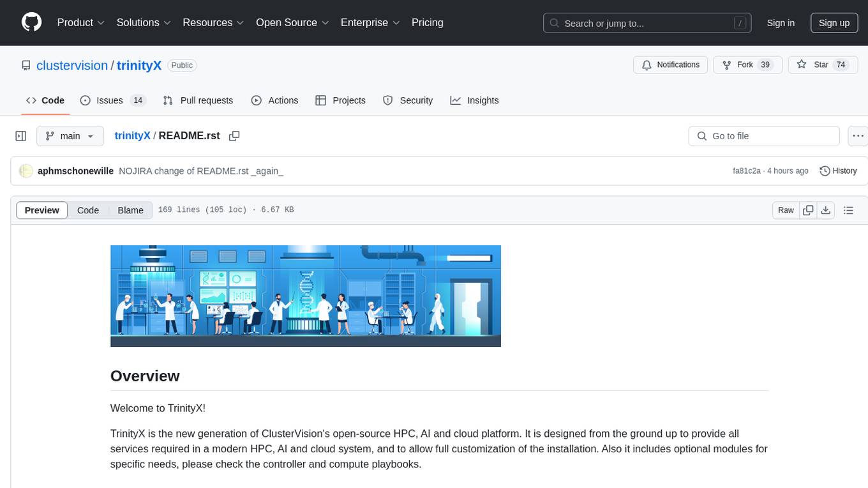Open the Actions tab
The height and width of the screenshot is (488, 868).
(x=274, y=100)
